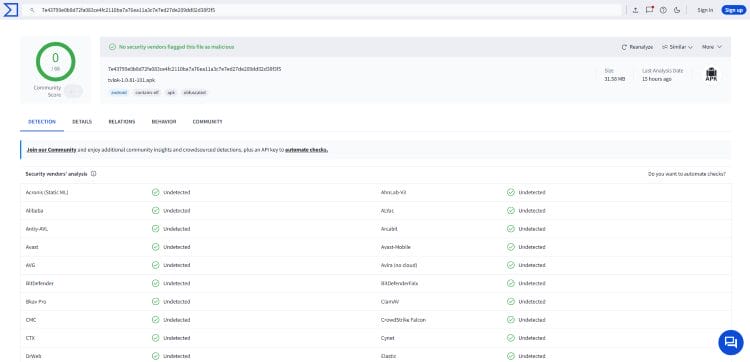
Task: Click the ALYac row check icon
Action: (511, 210)
